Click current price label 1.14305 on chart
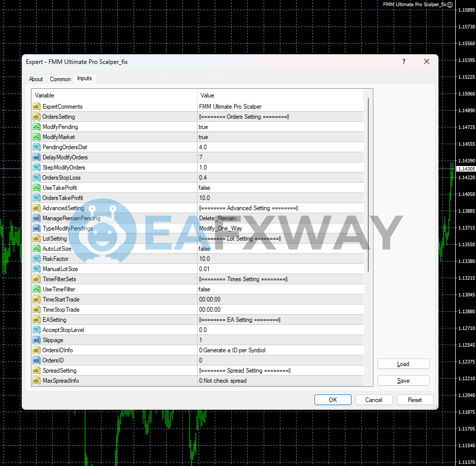Image resolution: width=476 pixels, height=466 pixels. (x=466, y=169)
